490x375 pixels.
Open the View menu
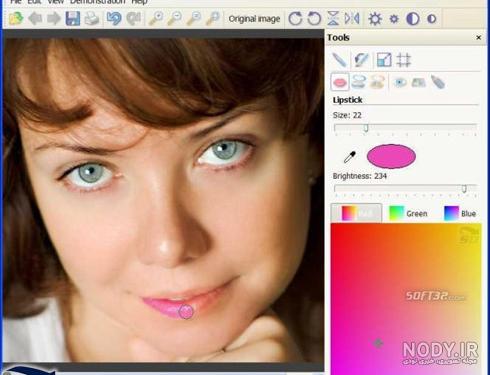pos(56,2)
